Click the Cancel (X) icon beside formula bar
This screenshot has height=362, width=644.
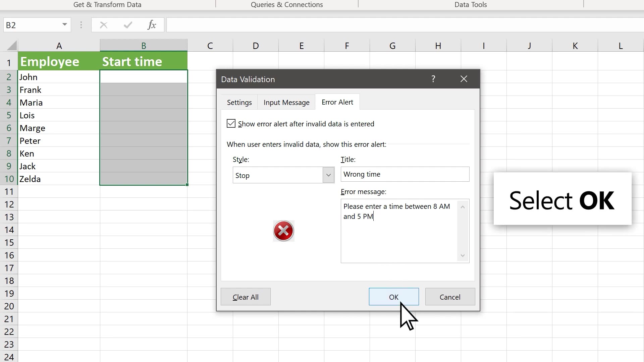tap(104, 25)
